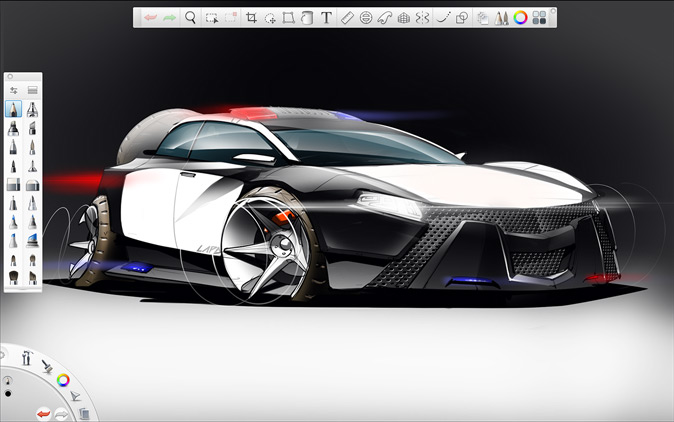This screenshot has width=674, height=422.
Task: Choose the Pencil brush in brush palette
Action: tap(15, 108)
